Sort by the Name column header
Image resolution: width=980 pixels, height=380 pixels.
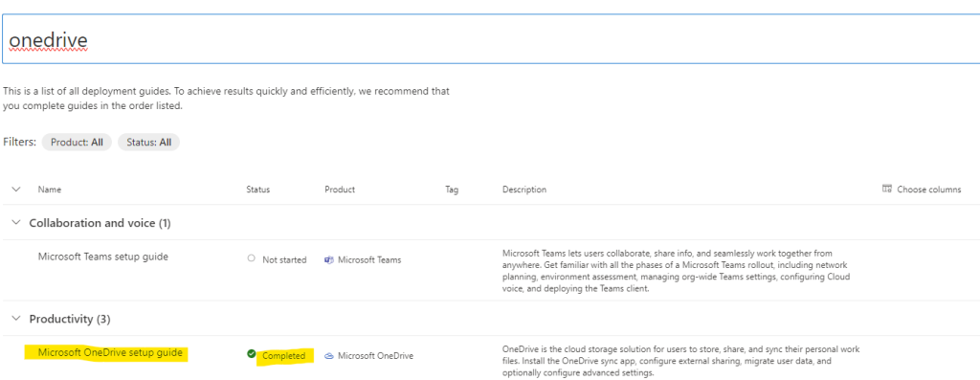click(50, 190)
